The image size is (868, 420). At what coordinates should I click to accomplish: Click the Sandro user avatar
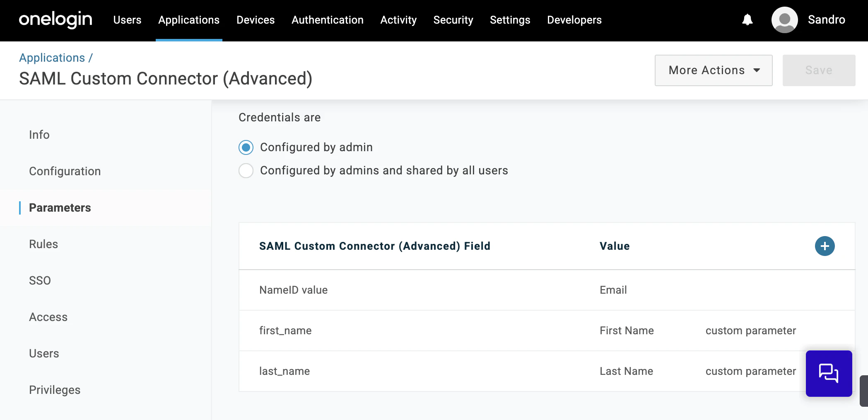[x=784, y=20]
